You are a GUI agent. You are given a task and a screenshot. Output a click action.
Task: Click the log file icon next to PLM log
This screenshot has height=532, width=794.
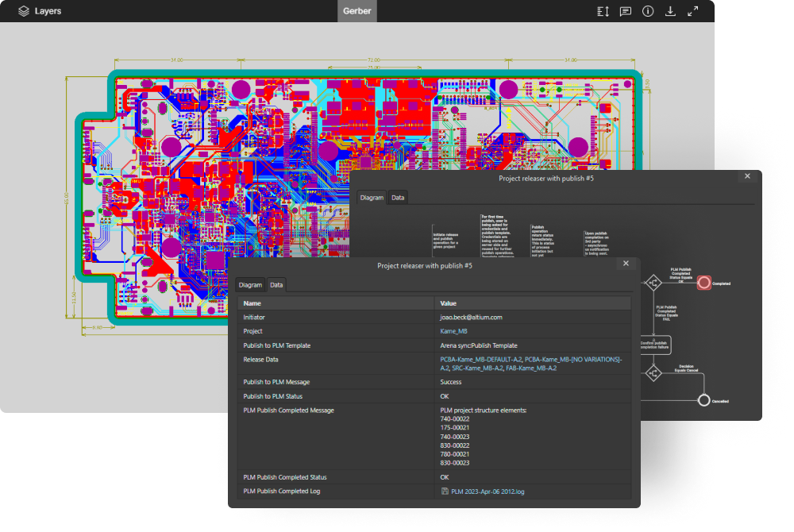(x=444, y=492)
